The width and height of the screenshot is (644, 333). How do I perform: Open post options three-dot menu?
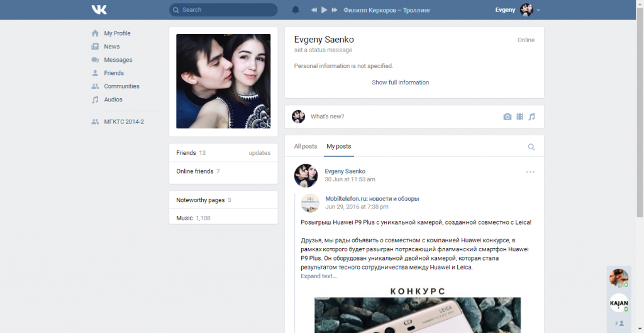click(531, 172)
